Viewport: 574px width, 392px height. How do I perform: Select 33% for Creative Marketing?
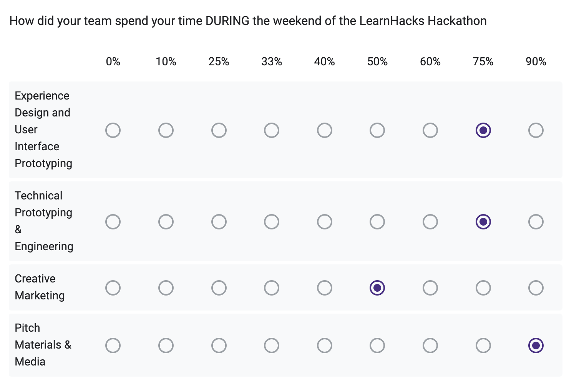click(272, 288)
